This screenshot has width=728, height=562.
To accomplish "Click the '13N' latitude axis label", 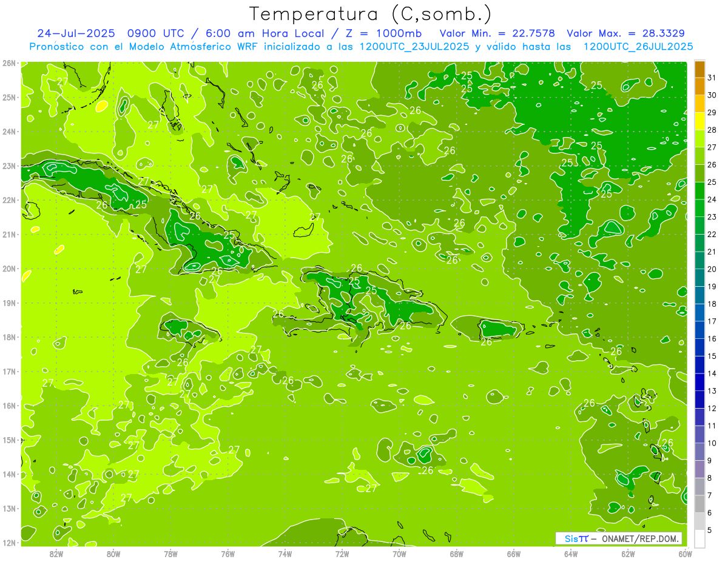I will coord(9,509).
